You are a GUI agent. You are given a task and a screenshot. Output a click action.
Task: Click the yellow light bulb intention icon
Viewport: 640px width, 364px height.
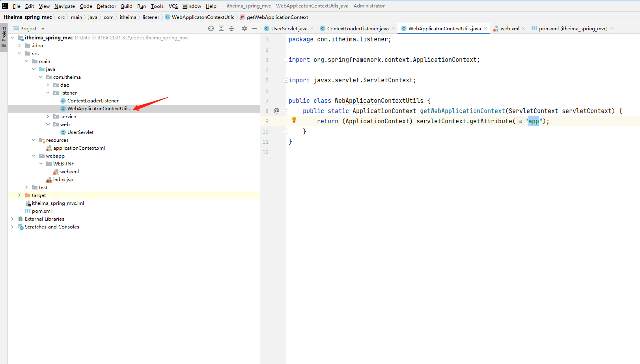point(294,120)
